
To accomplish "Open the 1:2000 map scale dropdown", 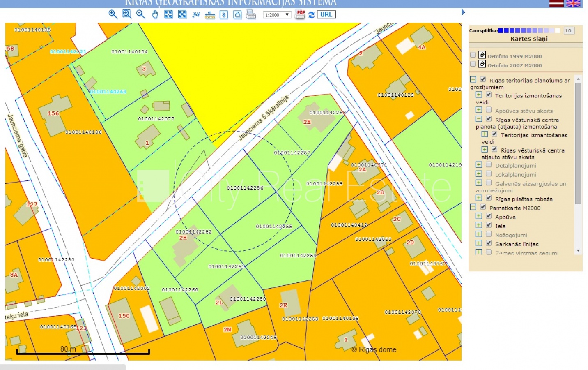I will tap(277, 15).
